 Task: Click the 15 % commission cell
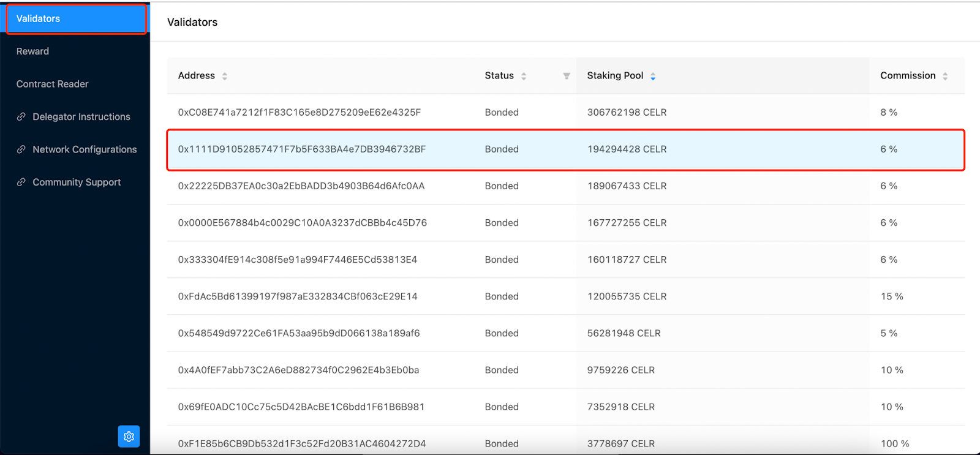pyautogui.click(x=892, y=296)
